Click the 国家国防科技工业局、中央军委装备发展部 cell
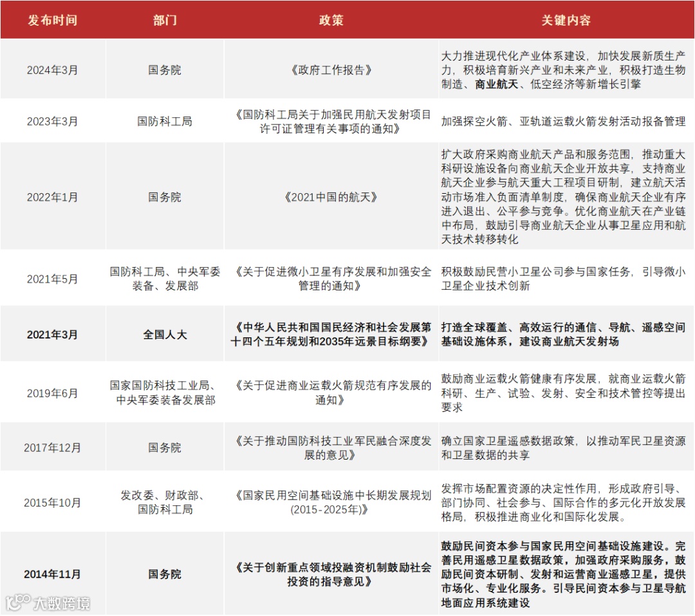 pos(165,393)
